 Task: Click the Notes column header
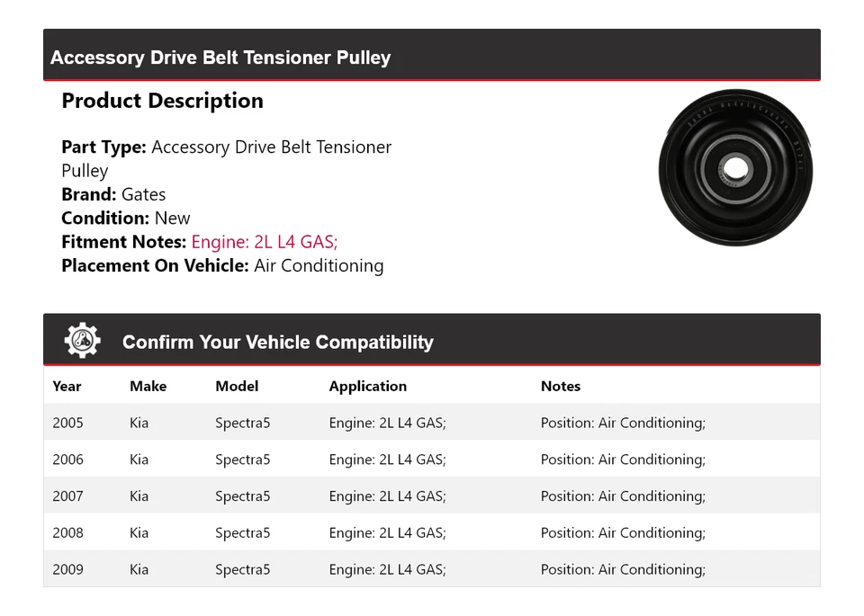(560, 386)
